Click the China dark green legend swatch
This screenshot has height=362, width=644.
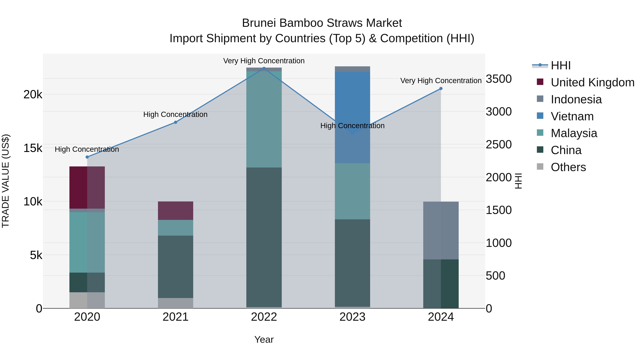pyautogui.click(x=540, y=149)
